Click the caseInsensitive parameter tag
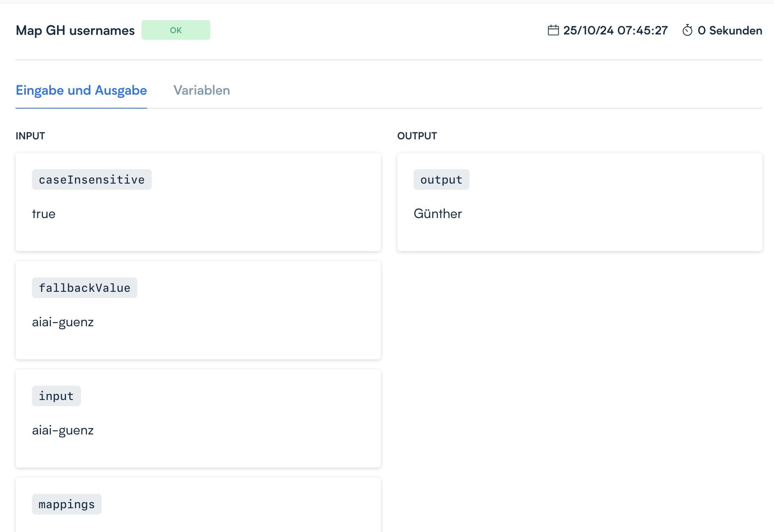Screen dimensions: 774x532 tap(91, 180)
